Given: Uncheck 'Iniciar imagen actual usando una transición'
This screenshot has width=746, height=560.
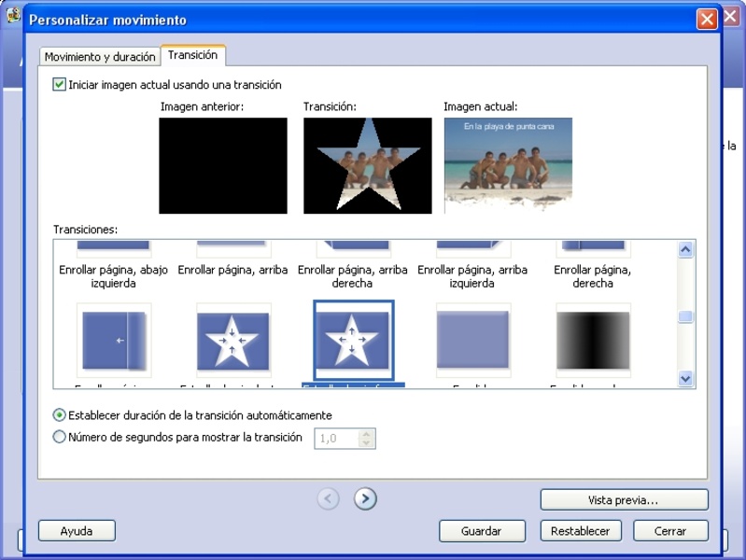Looking at the screenshot, I should pyautogui.click(x=60, y=85).
